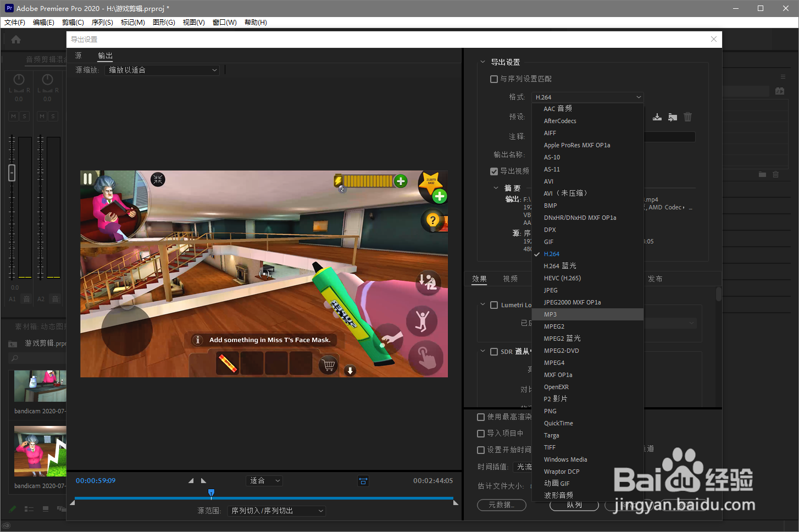Choose AVI format option

pyautogui.click(x=587, y=181)
